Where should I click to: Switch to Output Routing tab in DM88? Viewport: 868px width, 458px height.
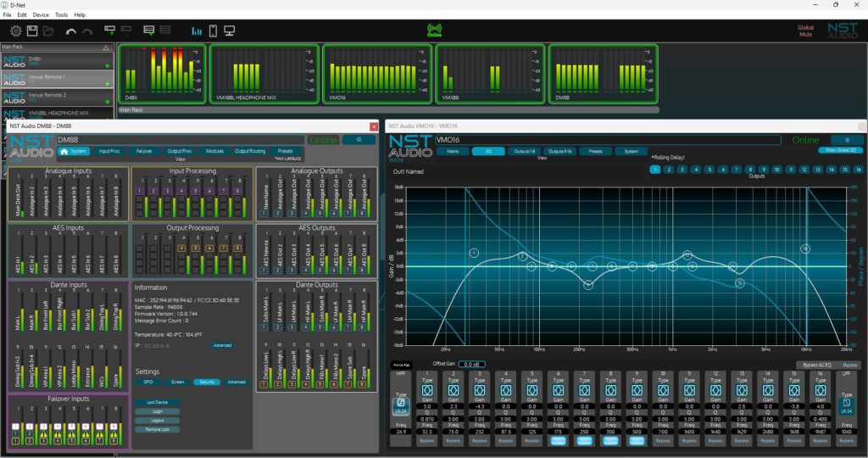[250, 151]
